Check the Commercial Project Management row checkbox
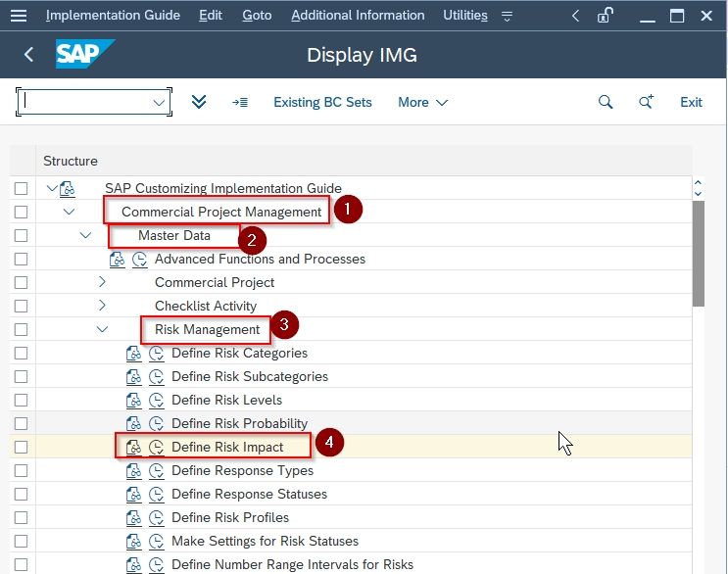The width and height of the screenshot is (728, 574). tap(21, 212)
